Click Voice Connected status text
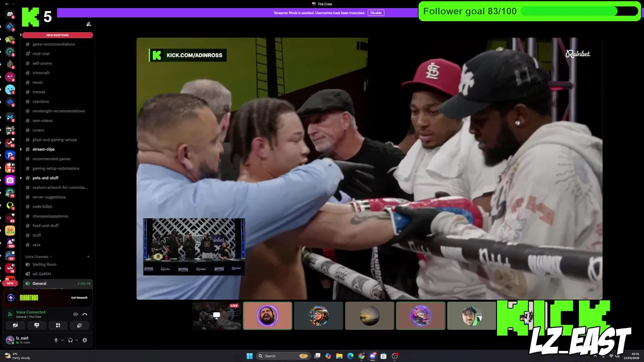This screenshot has width=644, height=362. tap(31, 312)
